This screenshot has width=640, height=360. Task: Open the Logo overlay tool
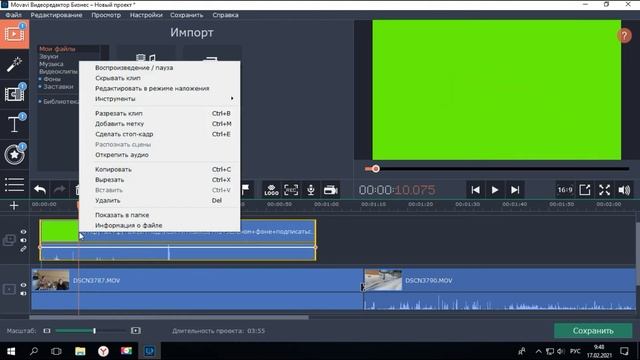coord(271,190)
